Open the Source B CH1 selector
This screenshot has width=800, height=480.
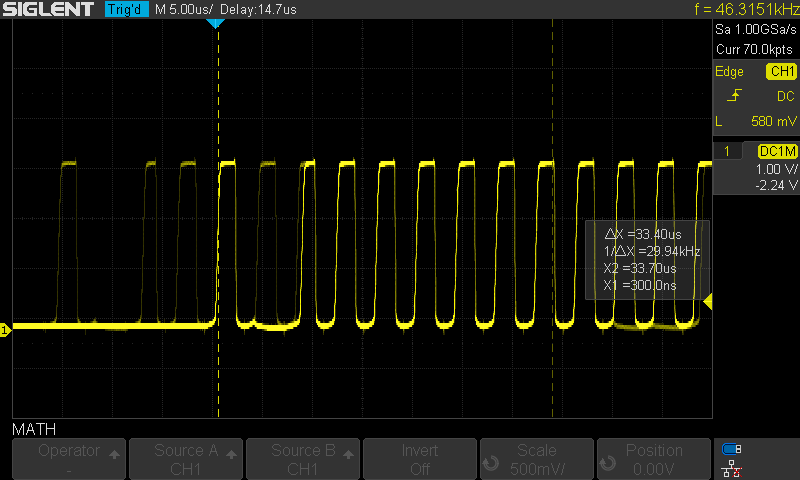(303, 459)
